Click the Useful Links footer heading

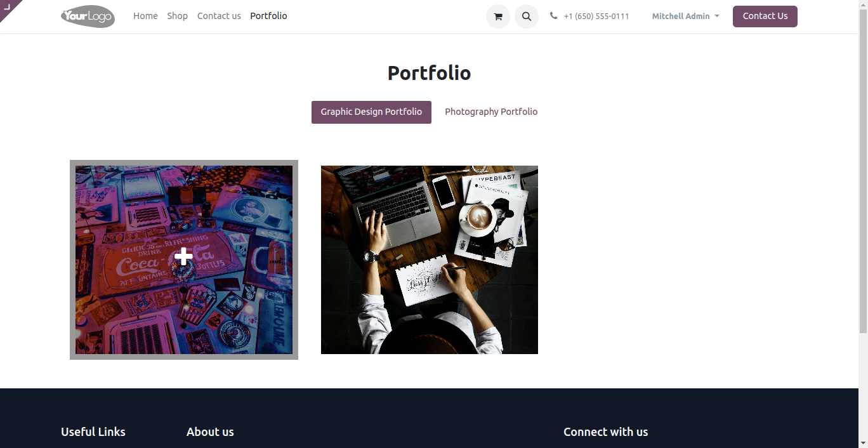coord(93,432)
